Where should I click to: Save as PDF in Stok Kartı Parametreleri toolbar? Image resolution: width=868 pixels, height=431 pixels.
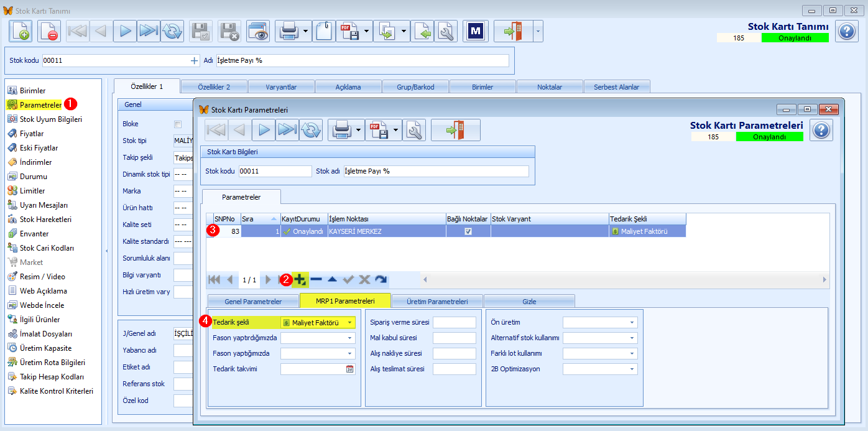click(378, 130)
